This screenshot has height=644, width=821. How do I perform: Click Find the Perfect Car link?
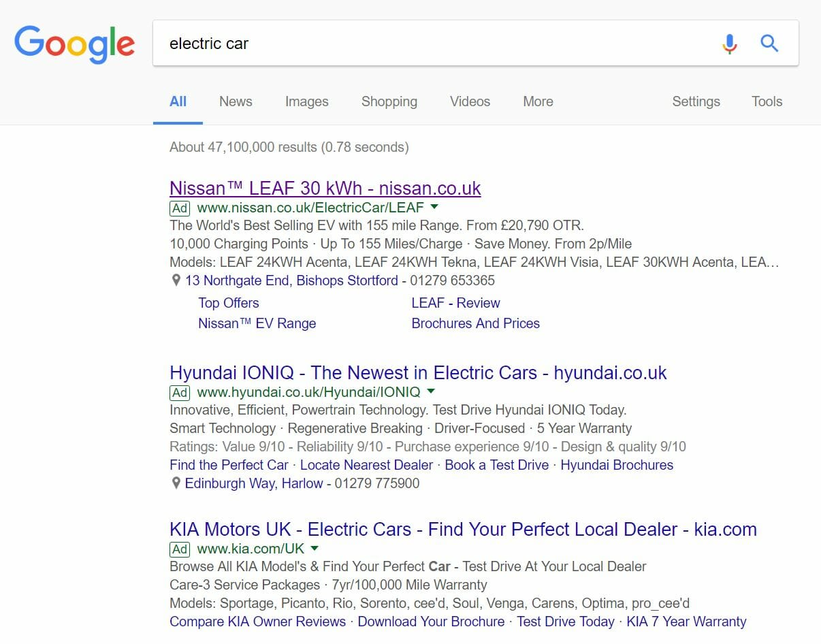pos(229,465)
